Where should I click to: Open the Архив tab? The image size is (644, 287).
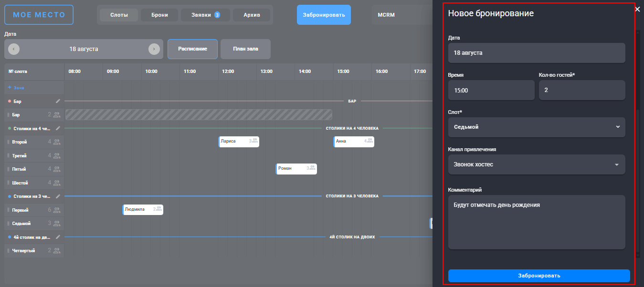pyautogui.click(x=252, y=15)
